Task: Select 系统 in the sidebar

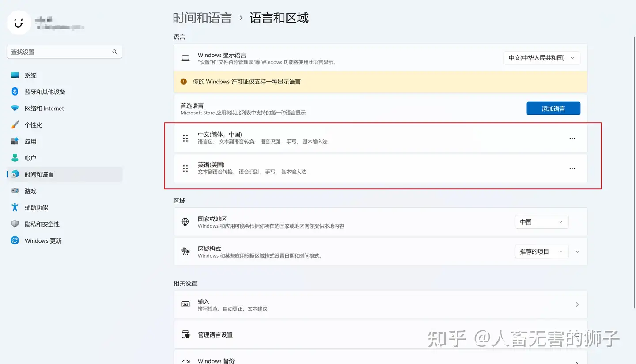Action: [64, 75]
